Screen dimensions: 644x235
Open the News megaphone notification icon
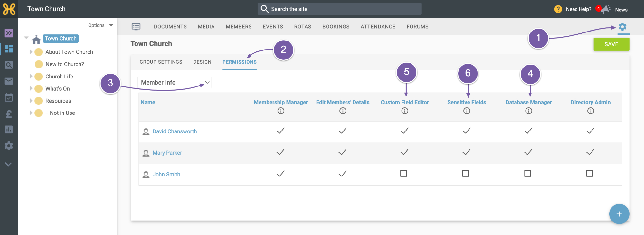coord(606,9)
